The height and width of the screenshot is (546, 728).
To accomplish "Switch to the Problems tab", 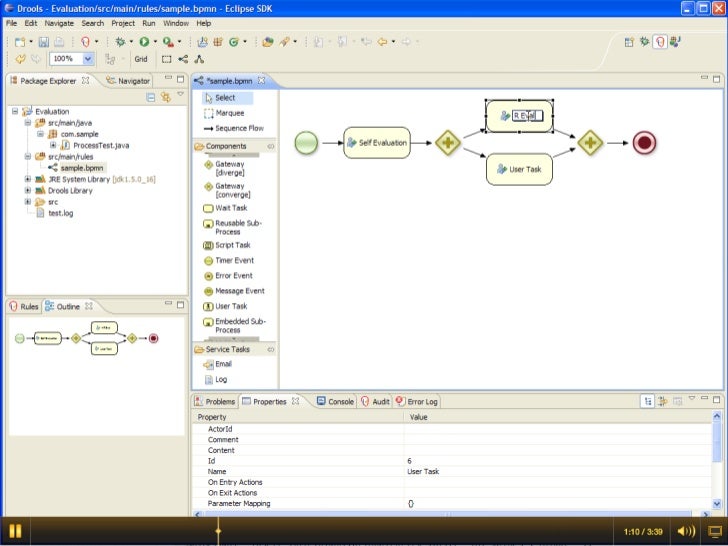I will pyautogui.click(x=215, y=402).
